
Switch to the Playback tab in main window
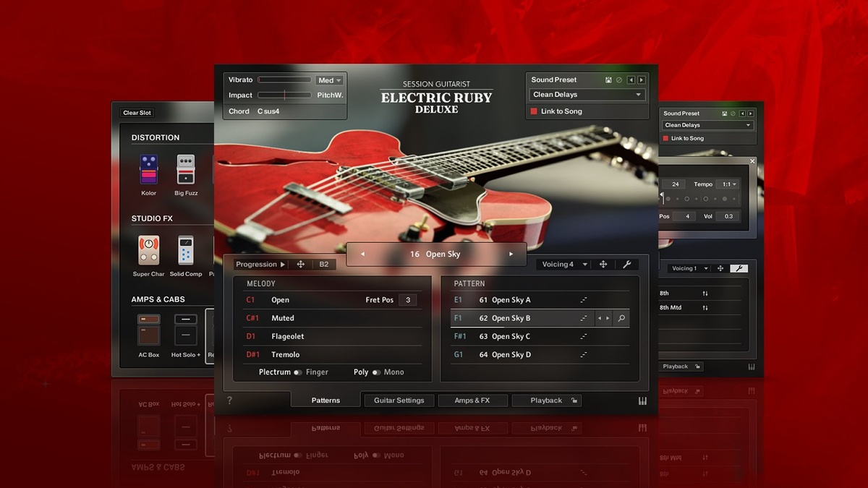coord(546,401)
